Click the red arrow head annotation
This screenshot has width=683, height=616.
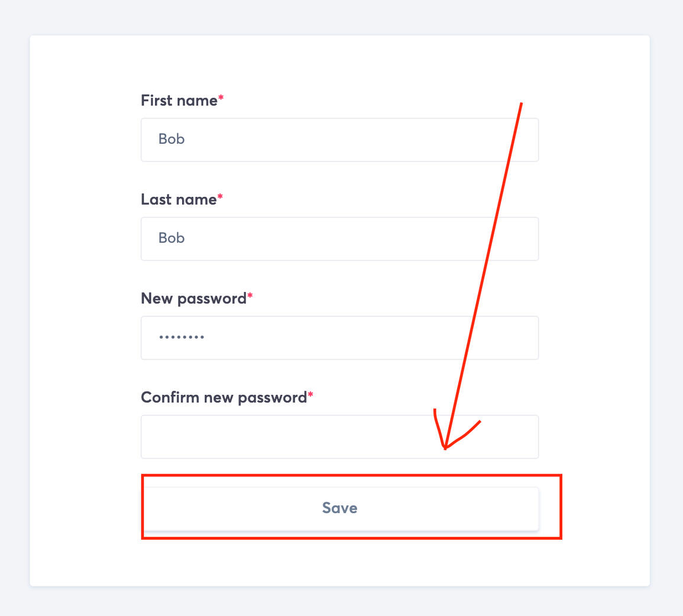click(x=446, y=446)
